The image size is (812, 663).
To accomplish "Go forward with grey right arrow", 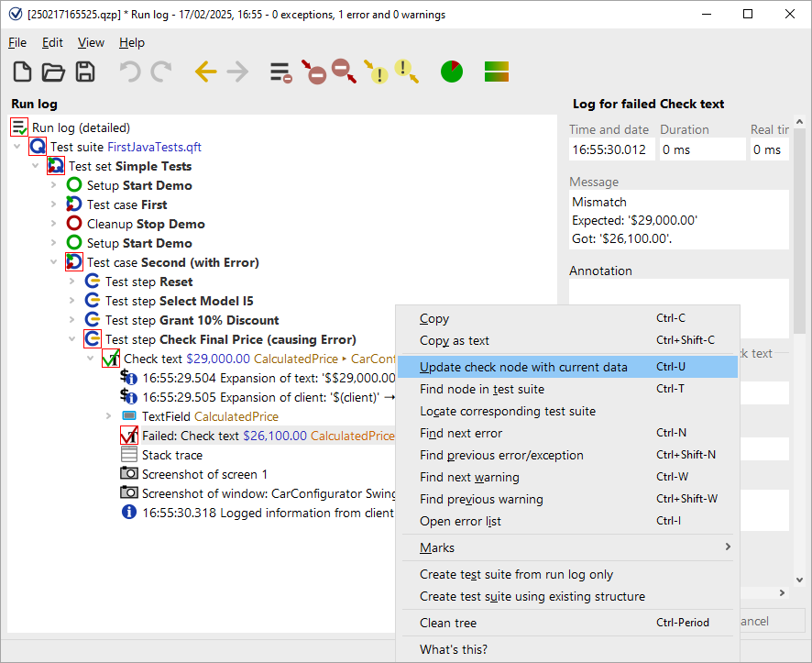I will tap(237, 72).
